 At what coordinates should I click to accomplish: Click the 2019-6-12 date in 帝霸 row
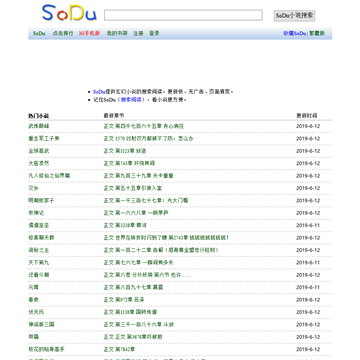tap(308, 337)
